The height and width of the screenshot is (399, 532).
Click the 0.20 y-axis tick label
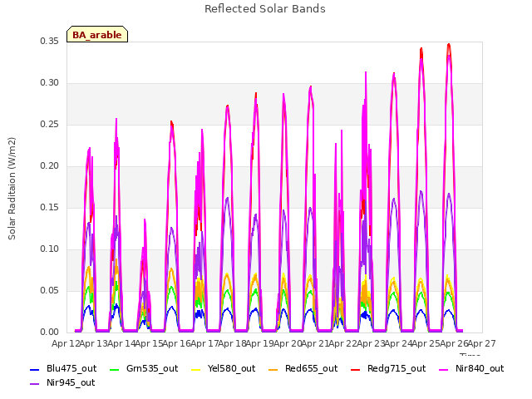(x=49, y=166)
